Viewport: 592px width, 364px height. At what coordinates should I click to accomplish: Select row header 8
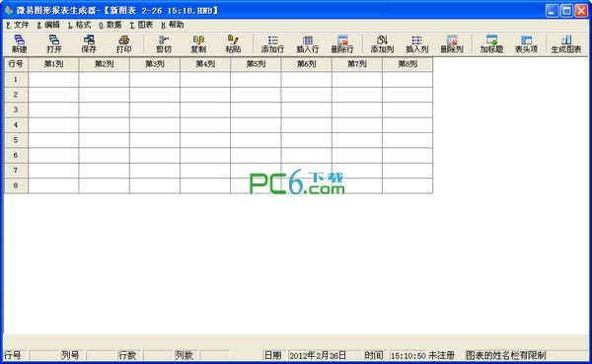pyautogui.click(x=16, y=185)
